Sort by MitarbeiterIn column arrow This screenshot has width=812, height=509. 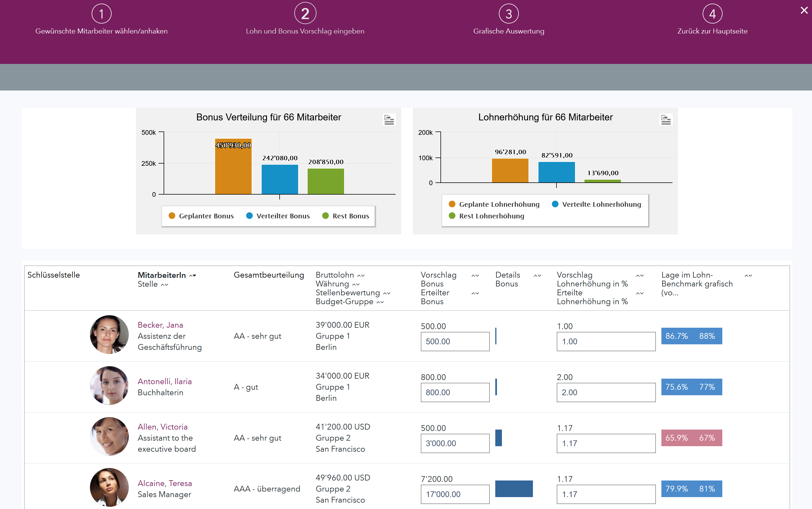coord(193,276)
